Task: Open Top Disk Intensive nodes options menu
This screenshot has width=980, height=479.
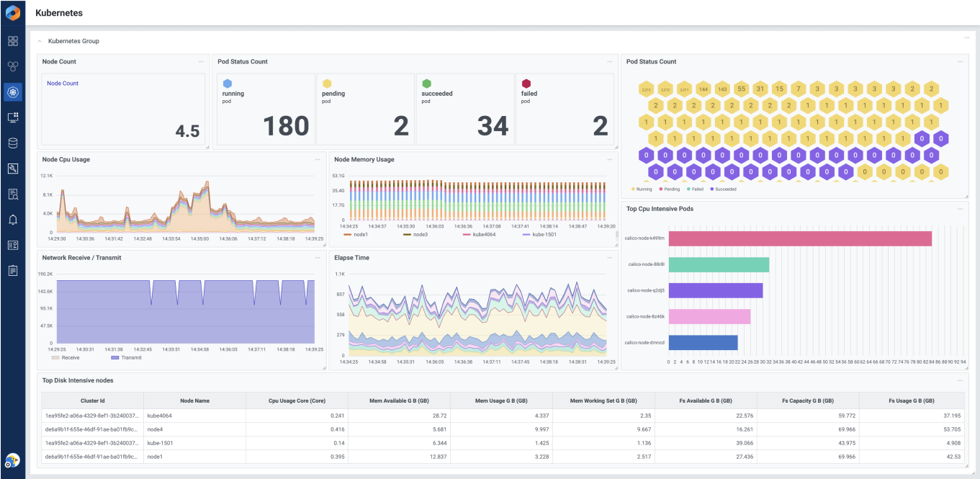Action: click(961, 380)
